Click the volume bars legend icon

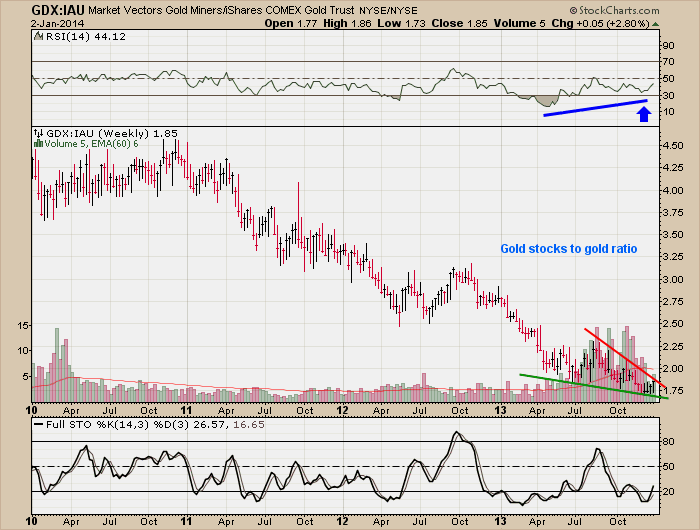[x=38, y=143]
